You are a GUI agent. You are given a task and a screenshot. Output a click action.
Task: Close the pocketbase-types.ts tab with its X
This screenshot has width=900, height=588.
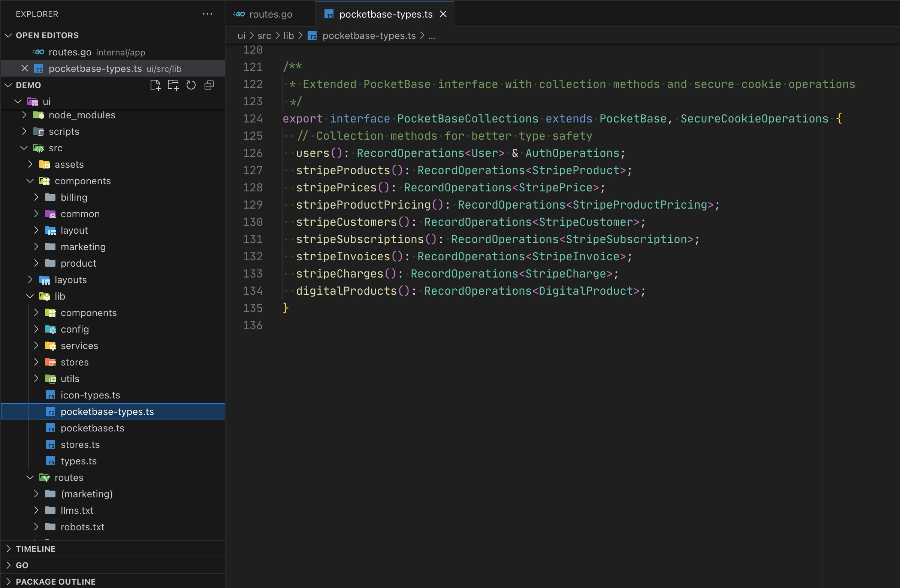[443, 14]
